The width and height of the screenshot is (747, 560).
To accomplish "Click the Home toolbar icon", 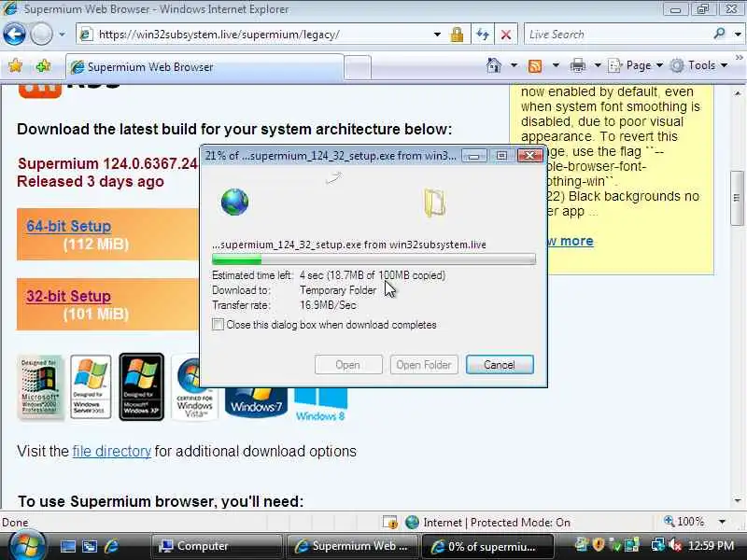I will coord(494,65).
